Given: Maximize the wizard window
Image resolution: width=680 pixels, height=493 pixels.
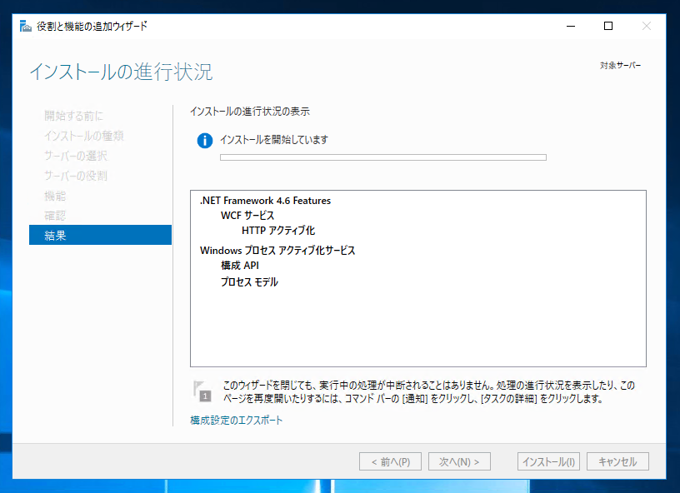Looking at the screenshot, I should pyautogui.click(x=608, y=26).
